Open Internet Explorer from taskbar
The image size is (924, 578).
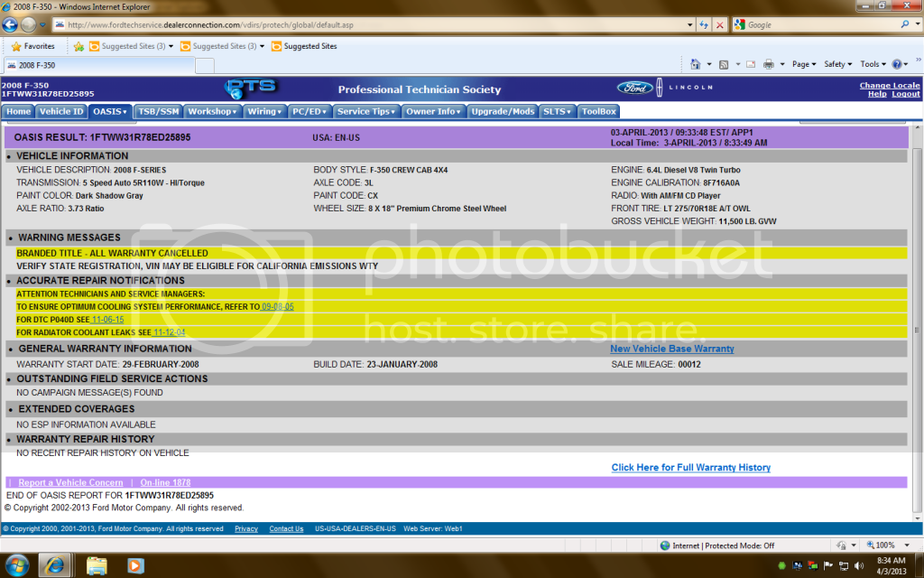point(55,566)
